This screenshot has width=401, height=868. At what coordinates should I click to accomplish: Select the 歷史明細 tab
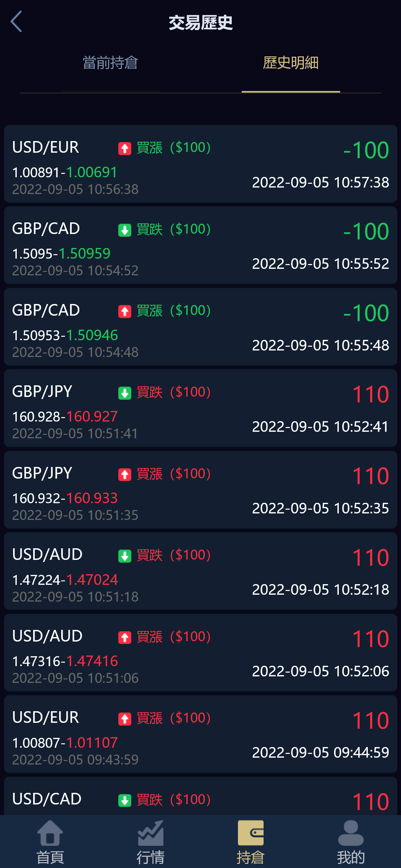[291, 63]
